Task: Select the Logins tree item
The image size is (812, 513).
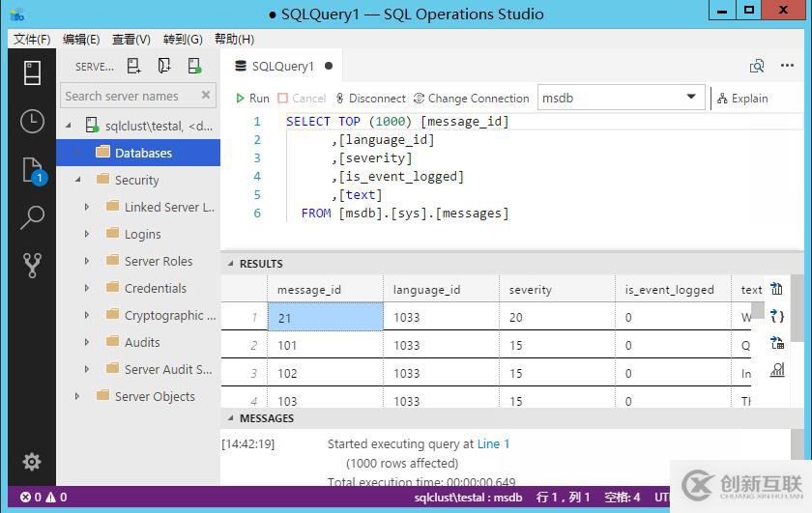Action: click(x=142, y=234)
